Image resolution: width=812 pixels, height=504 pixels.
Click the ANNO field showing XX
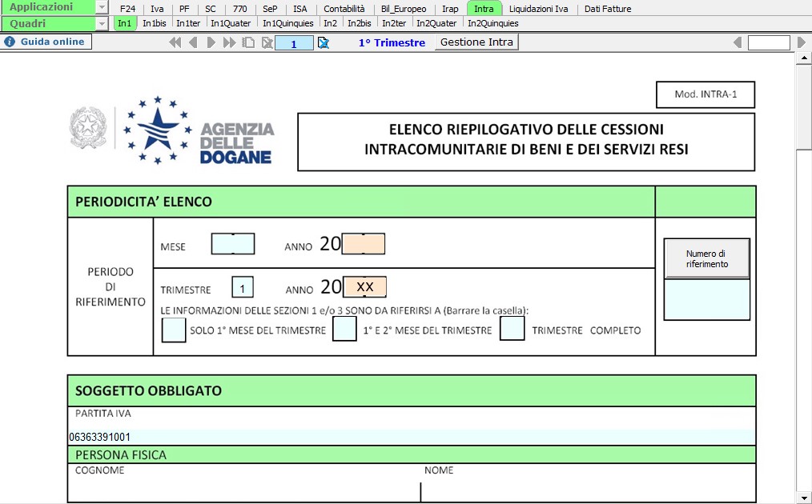point(364,286)
